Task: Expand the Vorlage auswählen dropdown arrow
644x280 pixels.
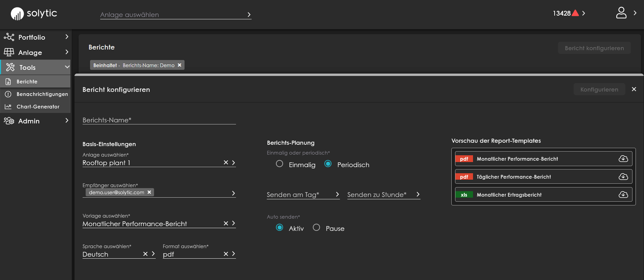Action: pyautogui.click(x=234, y=223)
